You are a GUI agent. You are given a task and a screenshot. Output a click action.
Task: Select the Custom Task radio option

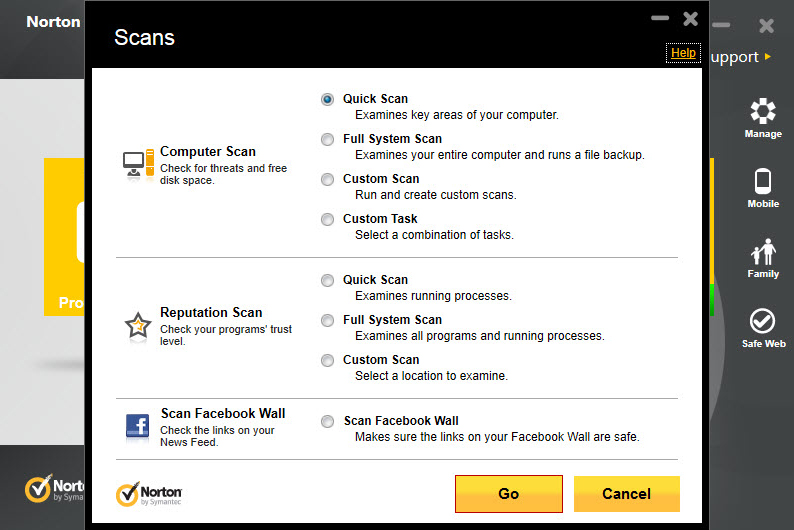(328, 219)
